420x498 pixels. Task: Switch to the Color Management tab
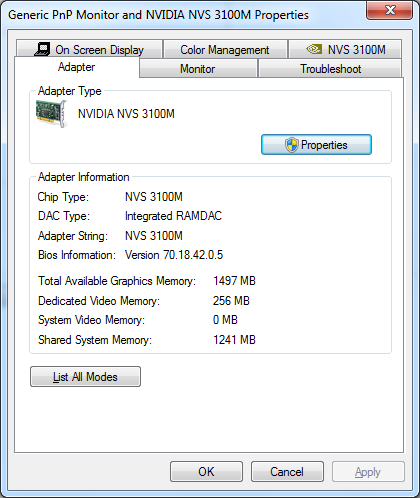[225, 49]
